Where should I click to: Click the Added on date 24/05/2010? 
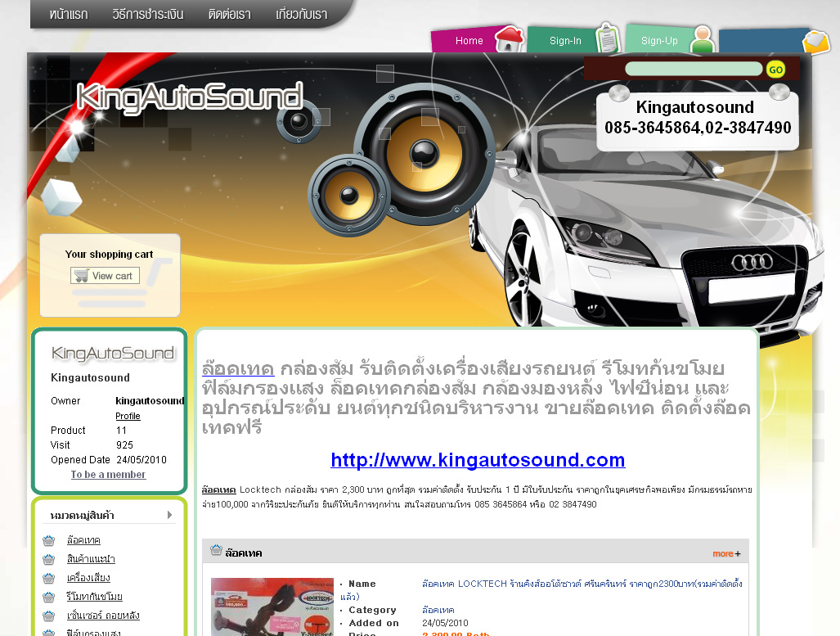click(x=445, y=623)
